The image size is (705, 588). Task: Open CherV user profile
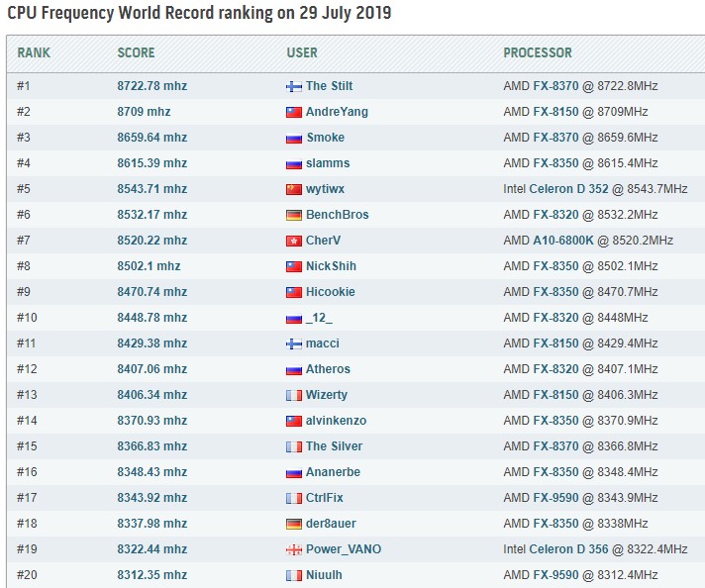[x=323, y=241]
